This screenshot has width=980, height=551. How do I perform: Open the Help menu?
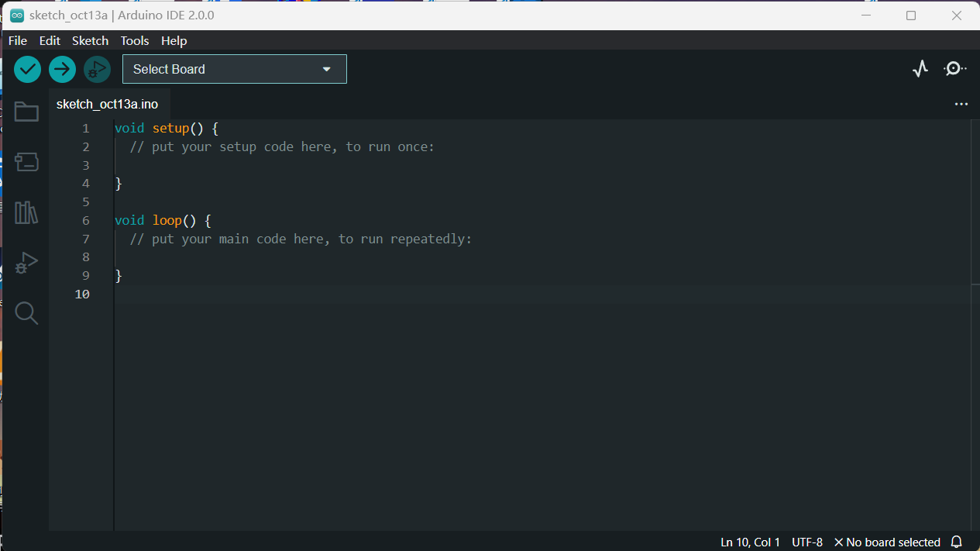(174, 40)
